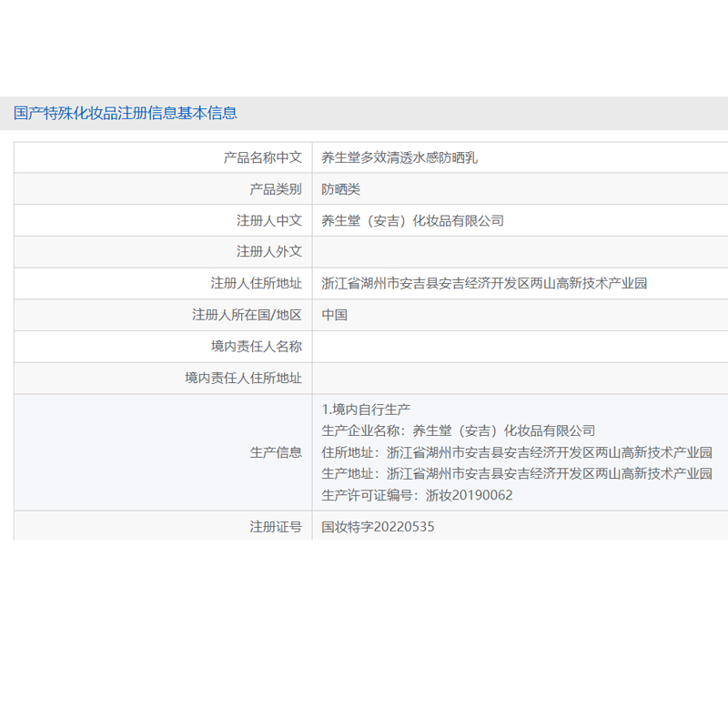This screenshot has height=728, width=728.
Task: Click the 注册人外文 row label
Action: point(268,252)
